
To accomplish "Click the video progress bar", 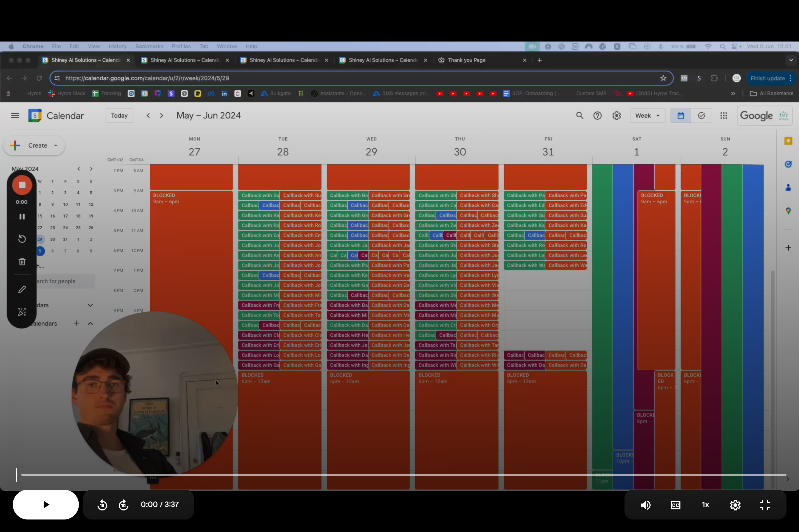I will click(x=403, y=475).
